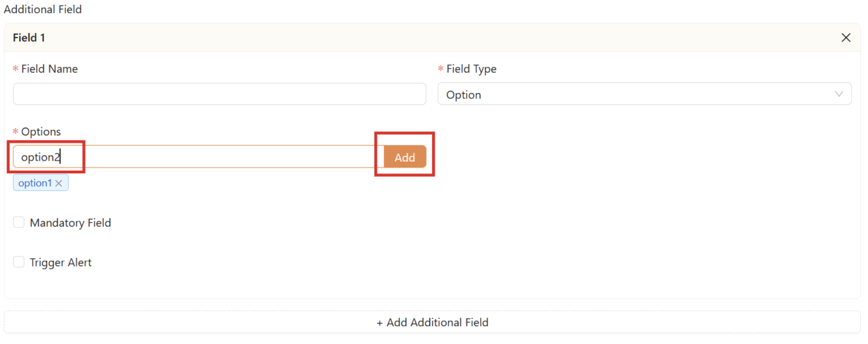Enable the Mandatory Field checkbox
868x344 pixels.
click(x=19, y=222)
